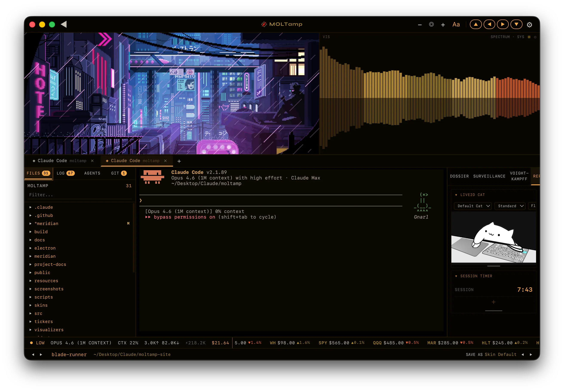Click the reset zoom concentric-circle icon
The height and width of the screenshot is (392, 564).
[431, 24]
